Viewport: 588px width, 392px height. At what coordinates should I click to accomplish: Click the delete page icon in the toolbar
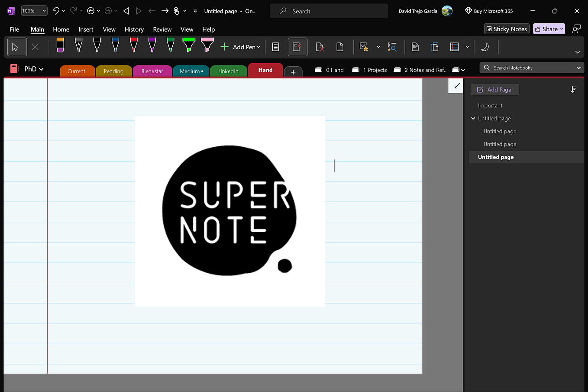click(320, 46)
